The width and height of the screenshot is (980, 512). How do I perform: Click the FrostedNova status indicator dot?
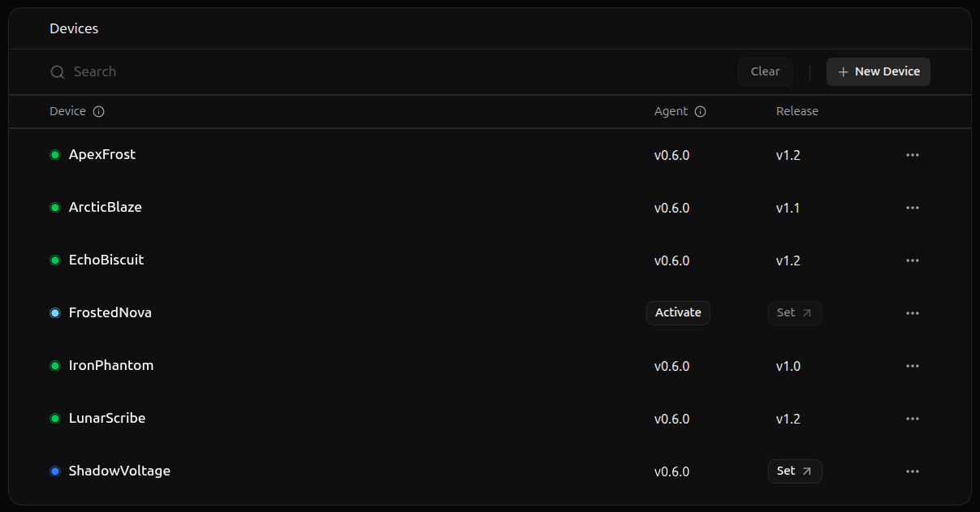[x=55, y=313]
